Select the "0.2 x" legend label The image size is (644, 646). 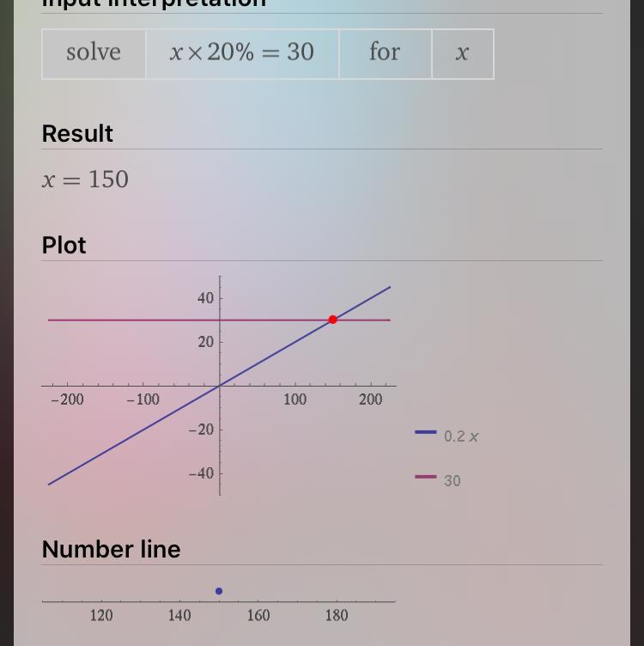click(x=461, y=436)
